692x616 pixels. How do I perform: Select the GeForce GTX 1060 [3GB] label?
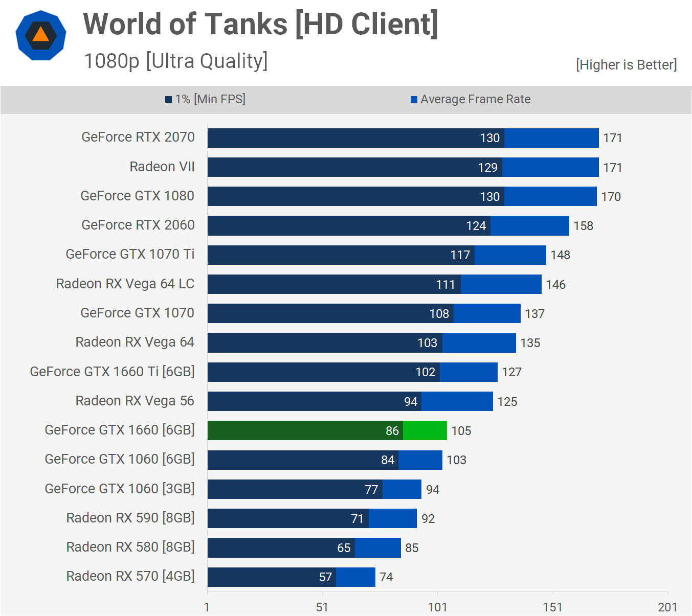click(x=120, y=489)
